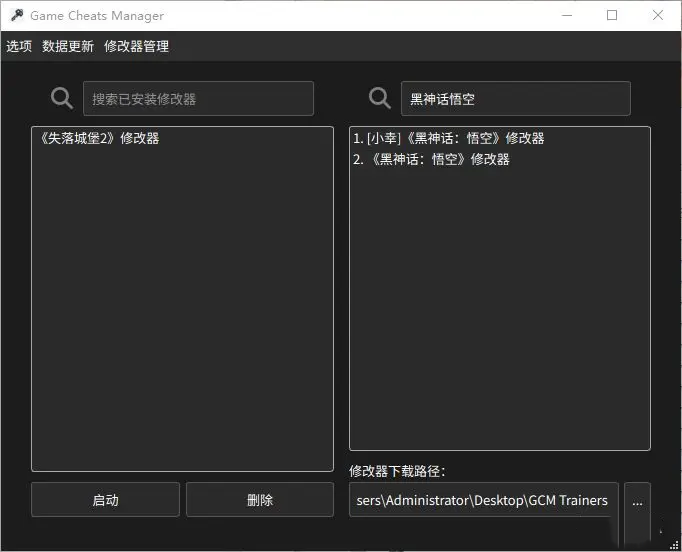Click the search box containing 黑神话悟空
The height and width of the screenshot is (552, 682).
pyautogui.click(x=515, y=99)
